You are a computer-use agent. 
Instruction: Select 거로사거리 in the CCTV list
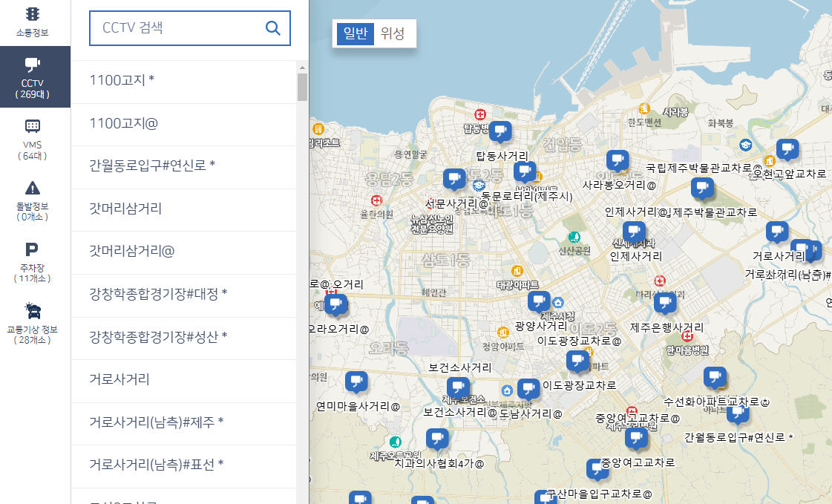tap(183, 381)
